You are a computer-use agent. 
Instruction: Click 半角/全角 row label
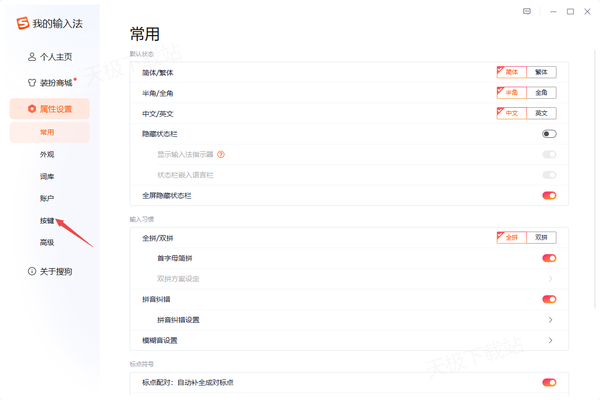tap(158, 93)
